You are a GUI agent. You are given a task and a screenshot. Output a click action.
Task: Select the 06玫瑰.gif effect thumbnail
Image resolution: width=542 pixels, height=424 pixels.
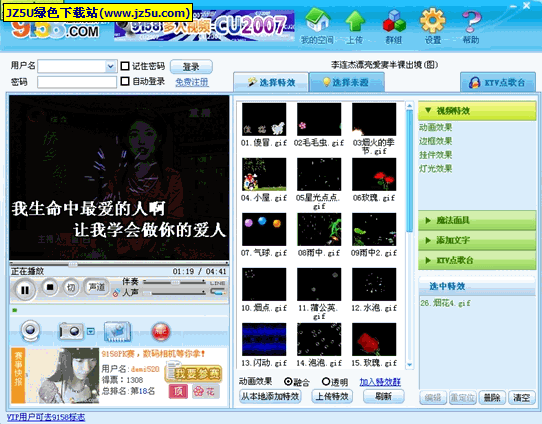[374, 174]
